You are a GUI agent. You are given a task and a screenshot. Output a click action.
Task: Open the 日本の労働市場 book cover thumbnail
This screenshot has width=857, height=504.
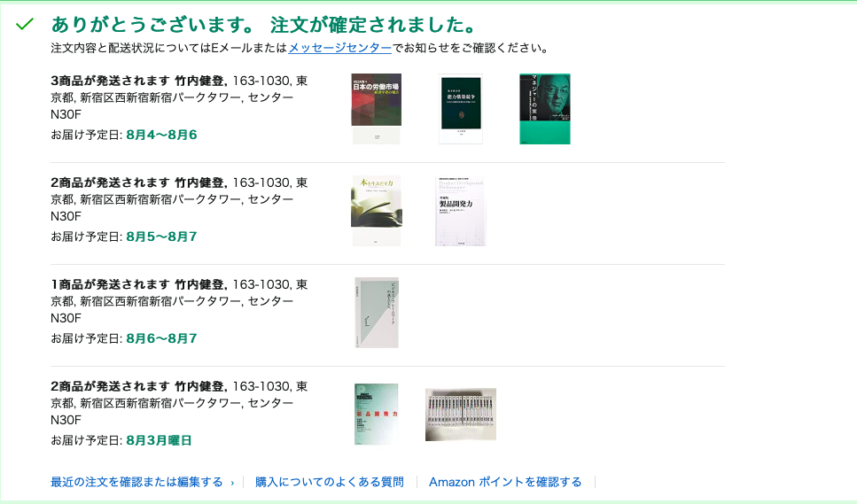[376, 109]
